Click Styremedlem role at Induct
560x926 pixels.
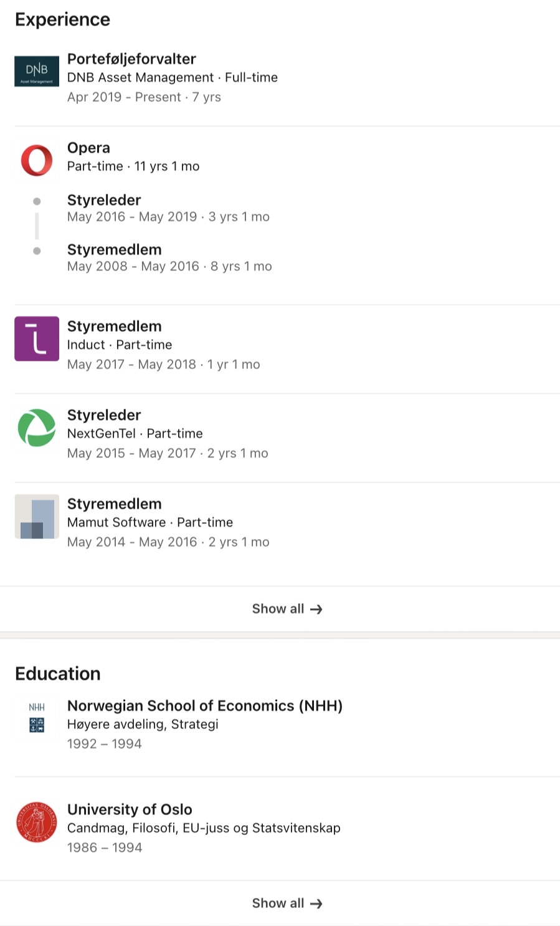pyautogui.click(x=114, y=326)
